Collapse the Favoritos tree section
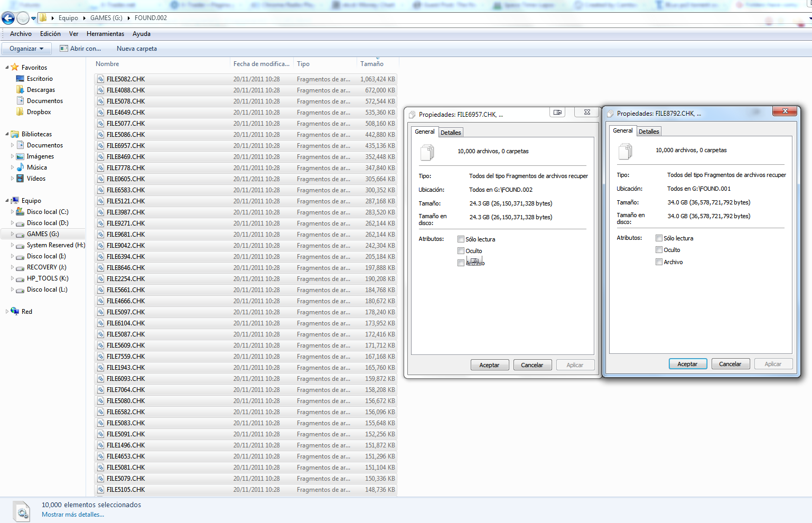This screenshot has height=523, width=812. [x=7, y=68]
